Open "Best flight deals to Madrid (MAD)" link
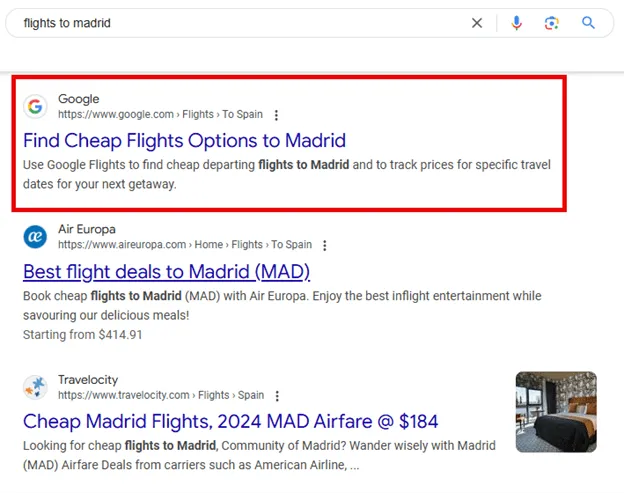 [166, 271]
